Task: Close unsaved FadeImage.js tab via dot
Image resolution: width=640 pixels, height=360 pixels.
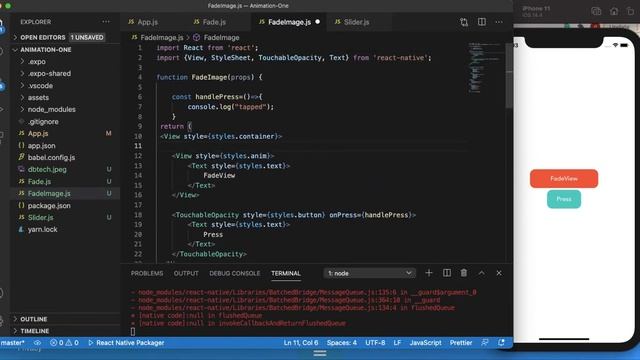Action: click(318, 22)
